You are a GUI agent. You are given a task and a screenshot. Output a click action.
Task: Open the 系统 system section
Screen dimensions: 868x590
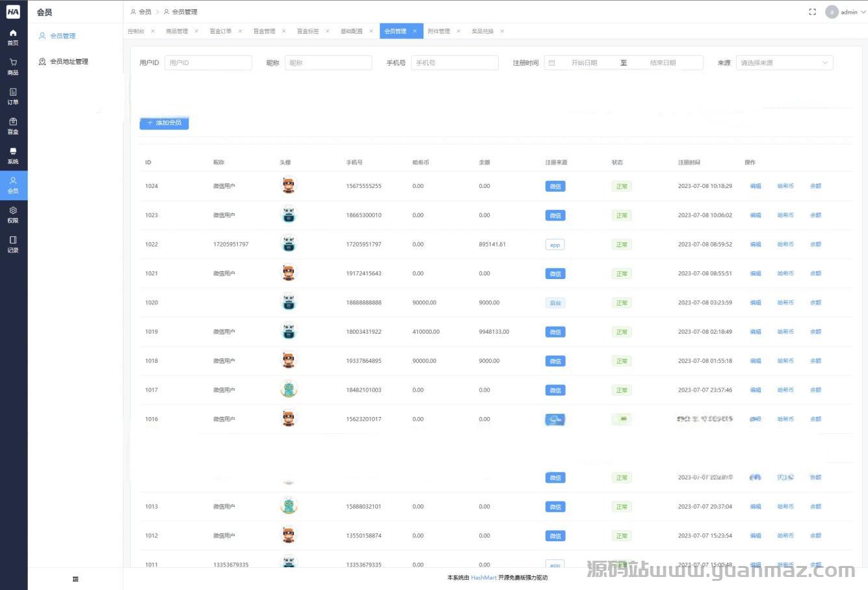tap(13, 155)
